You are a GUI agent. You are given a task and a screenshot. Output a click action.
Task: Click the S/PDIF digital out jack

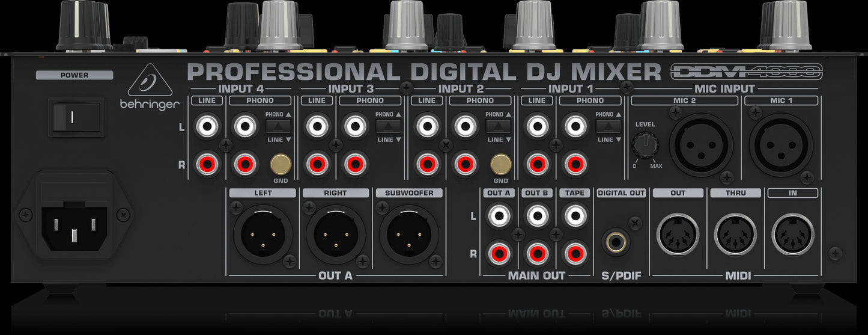(615, 242)
